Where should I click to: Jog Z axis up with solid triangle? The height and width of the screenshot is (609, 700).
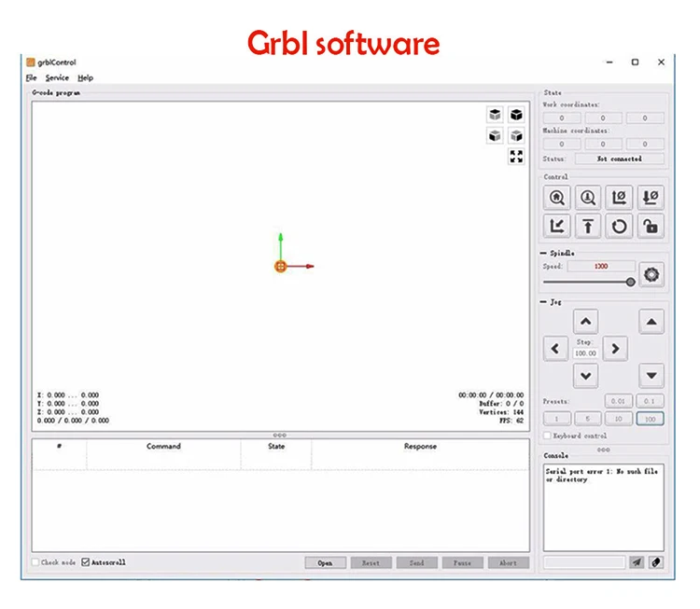651,321
